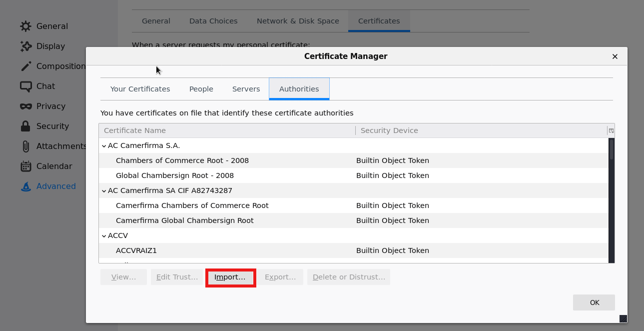The height and width of the screenshot is (331, 644).
Task: Collapse the ACCV certificate group
Action: (x=104, y=236)
